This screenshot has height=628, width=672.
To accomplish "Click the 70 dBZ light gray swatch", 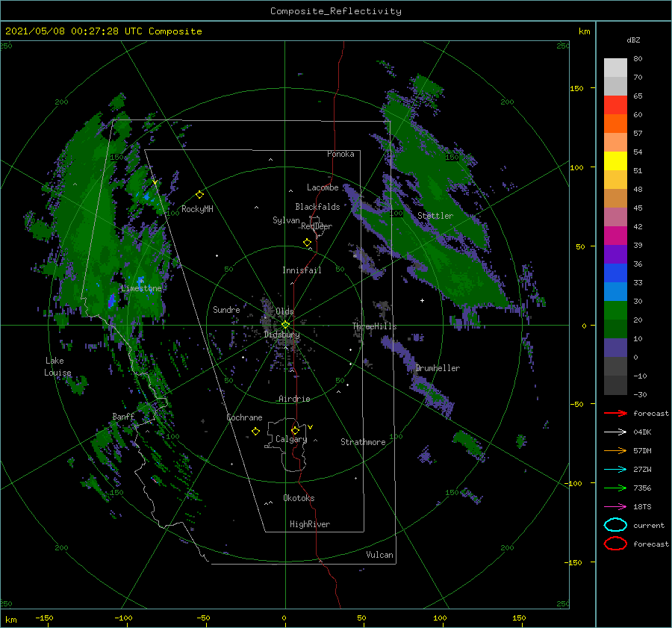I will (x=615, y=68).
